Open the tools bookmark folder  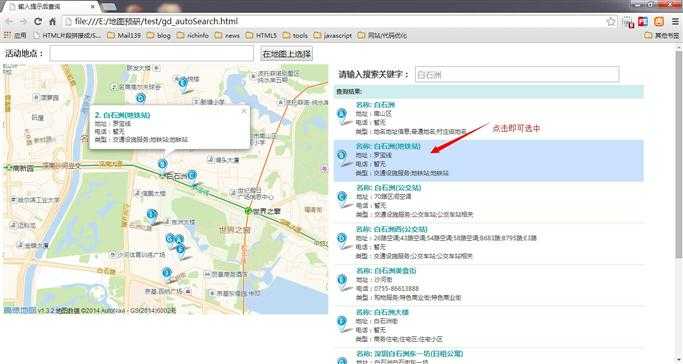(x=295, y=35)
